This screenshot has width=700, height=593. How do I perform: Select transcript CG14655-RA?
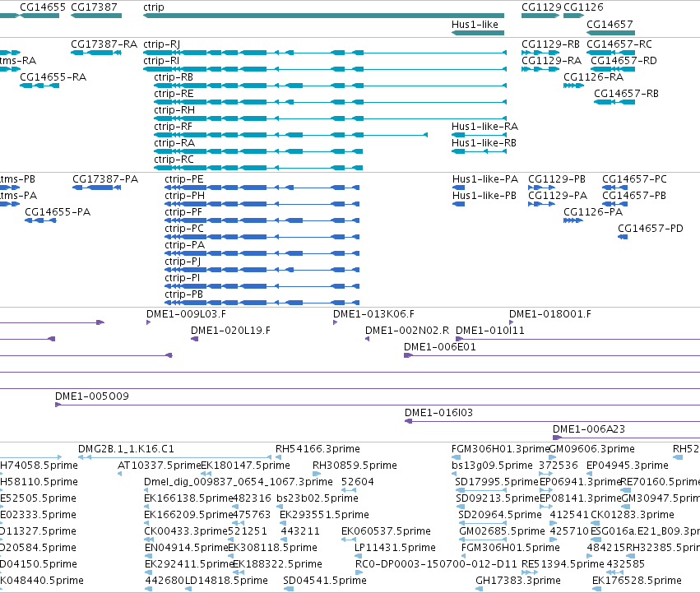click(x=53, y=77)
